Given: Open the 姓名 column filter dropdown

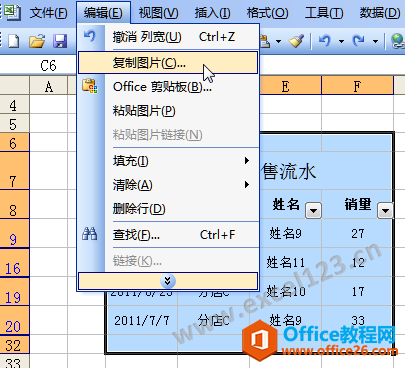Looking at the screenshot, I should [x=313, y=210].
